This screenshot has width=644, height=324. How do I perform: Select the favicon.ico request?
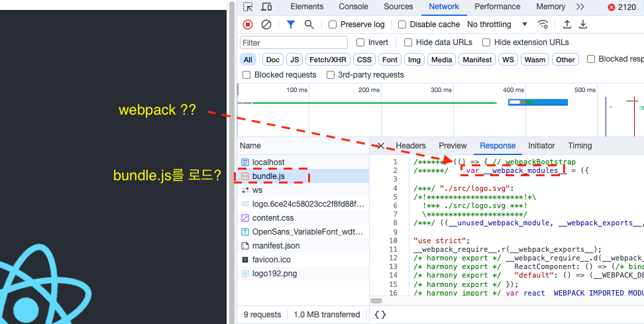(303, 260)
